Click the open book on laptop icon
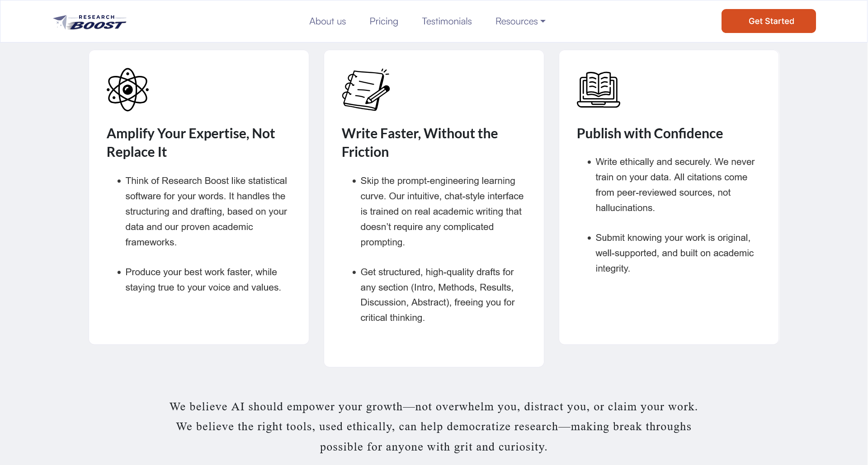 598,89
